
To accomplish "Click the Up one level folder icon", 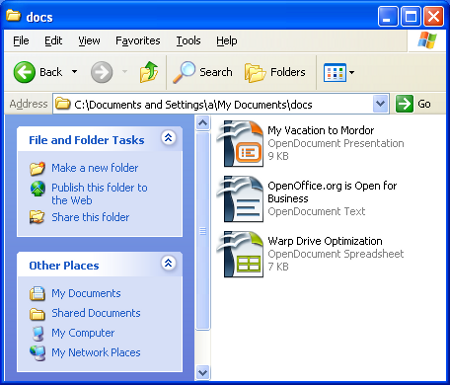I will click(149, 72).
